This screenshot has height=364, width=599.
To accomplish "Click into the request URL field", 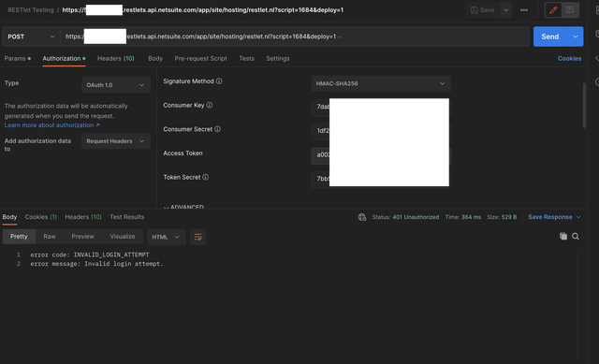I will point(295,36).
